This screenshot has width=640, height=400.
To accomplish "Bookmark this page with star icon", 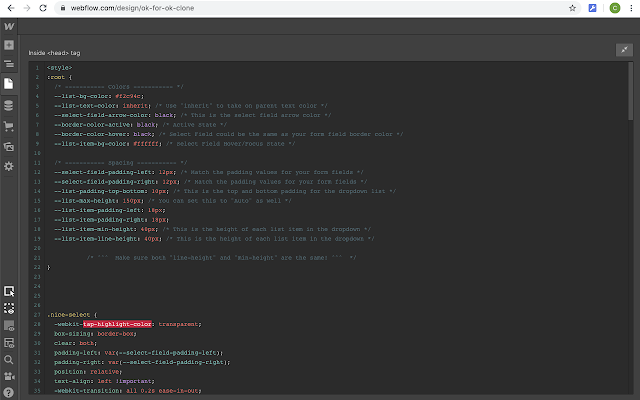I will (572, 8).
